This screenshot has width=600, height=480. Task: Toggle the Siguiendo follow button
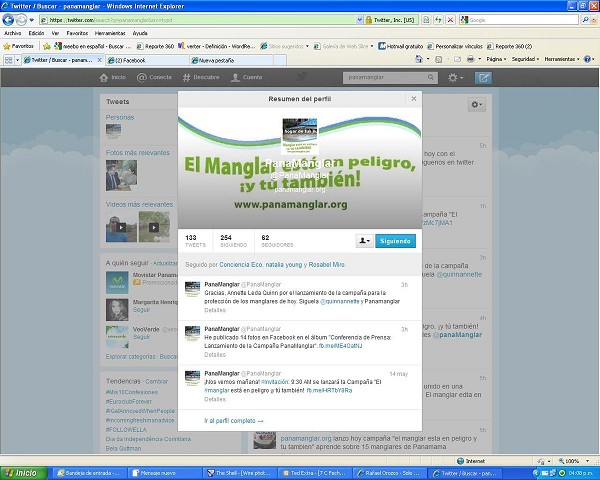click(395, 240)
